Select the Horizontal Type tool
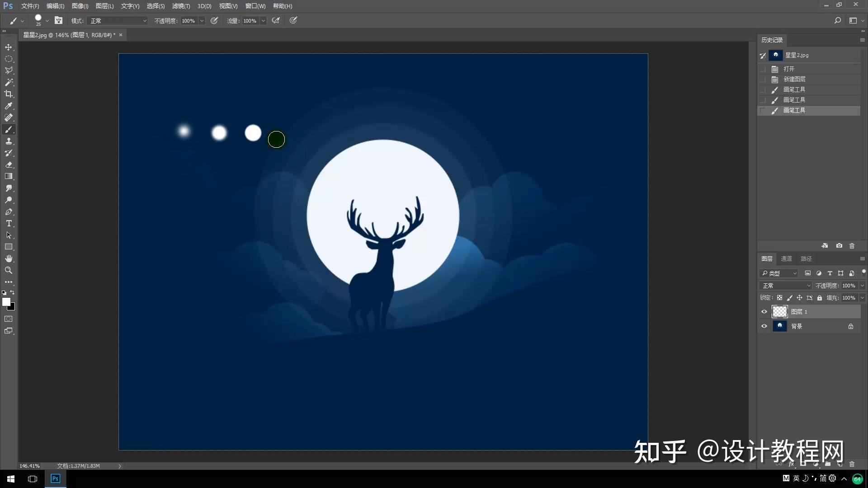Image resolution: width=868 pixels, height=488 pixels. tap(9, 224)
